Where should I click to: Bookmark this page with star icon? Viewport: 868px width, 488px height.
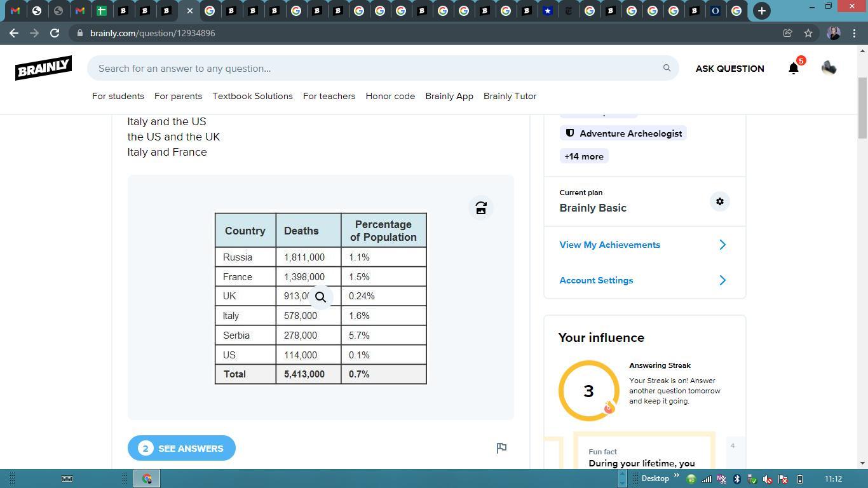[x=808, y=33]
